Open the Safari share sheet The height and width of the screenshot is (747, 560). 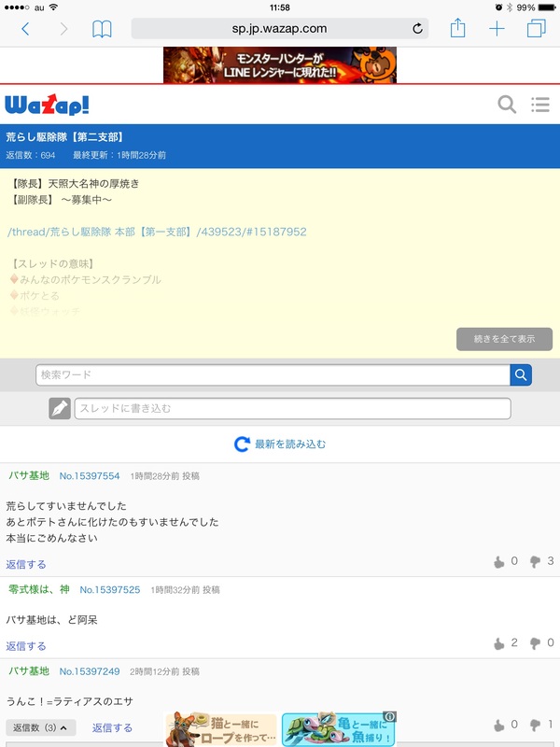pyautogui.click(x=457, y=29)
